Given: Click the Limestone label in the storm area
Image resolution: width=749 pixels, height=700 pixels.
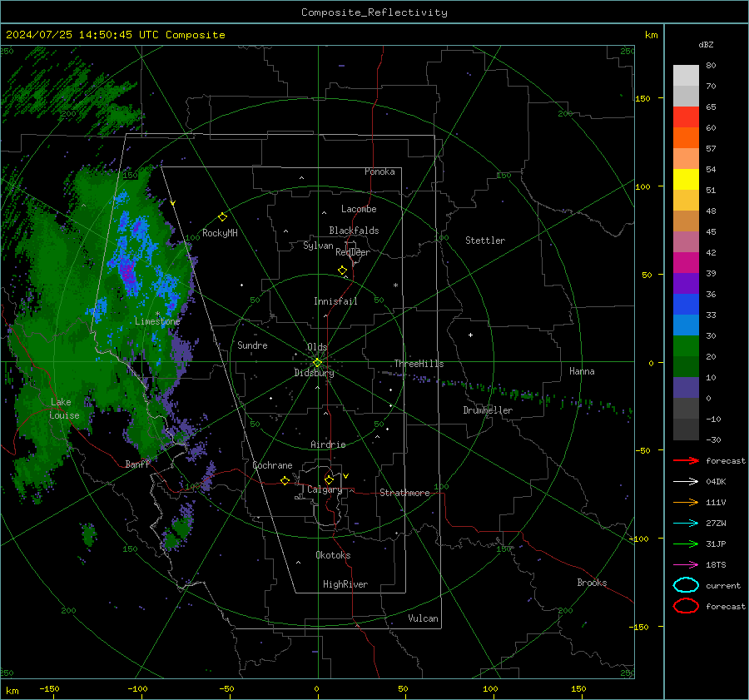Looking at the screenshot, I should pyautogui.click(x=157, y=321).
